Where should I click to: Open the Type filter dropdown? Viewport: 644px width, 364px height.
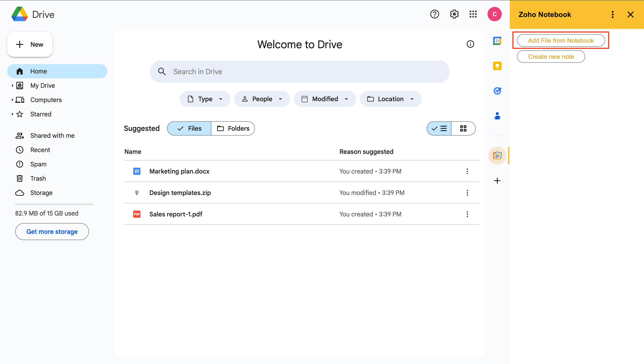point(205,99)
